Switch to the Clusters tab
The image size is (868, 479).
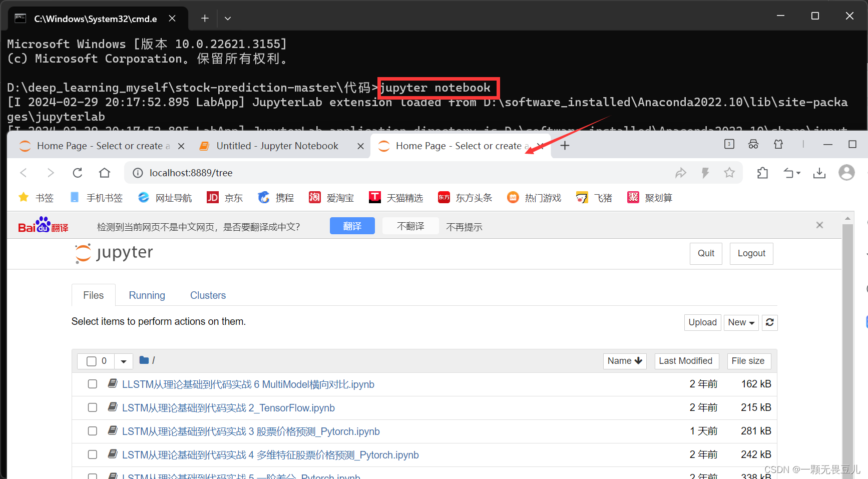[208, 295]
